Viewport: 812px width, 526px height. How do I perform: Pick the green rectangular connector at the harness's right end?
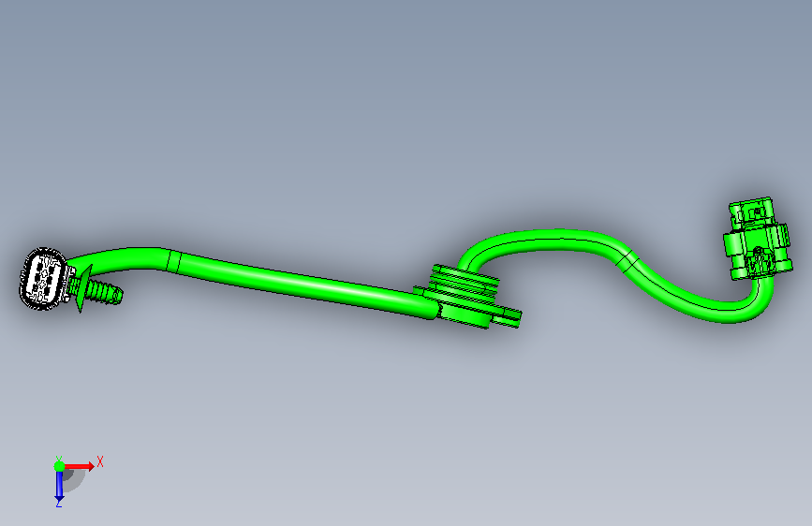point(757,238)
